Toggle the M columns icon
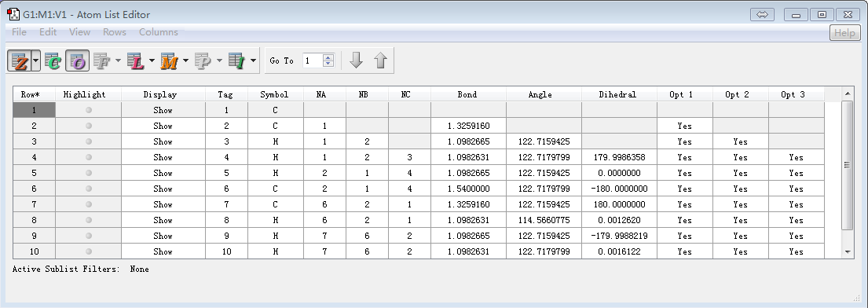This screenshot has height=308, width=868. 169,61
